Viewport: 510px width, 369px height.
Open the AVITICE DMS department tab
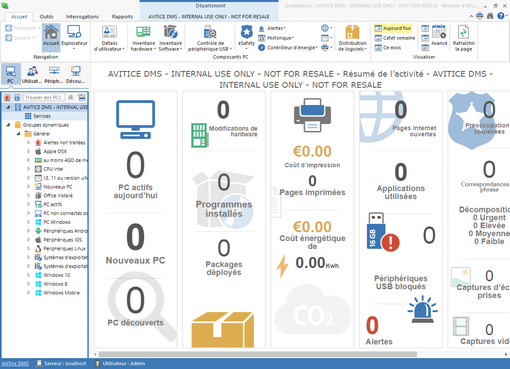(x=209, y=17)
